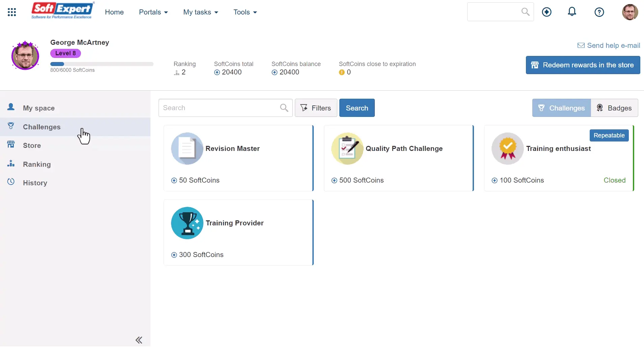Open the Tools dropdown menu
Screen dimensions: 644x347
(x=245, y=12)
